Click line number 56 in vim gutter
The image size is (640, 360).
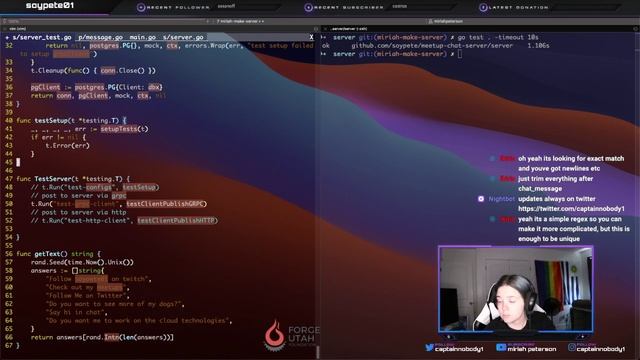pos(9,254)
